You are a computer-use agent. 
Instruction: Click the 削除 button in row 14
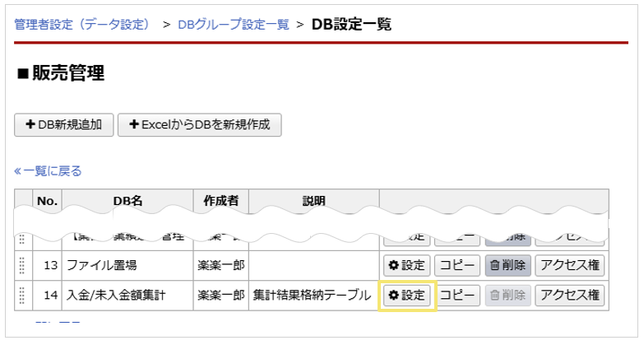click(x=507, y=295)
